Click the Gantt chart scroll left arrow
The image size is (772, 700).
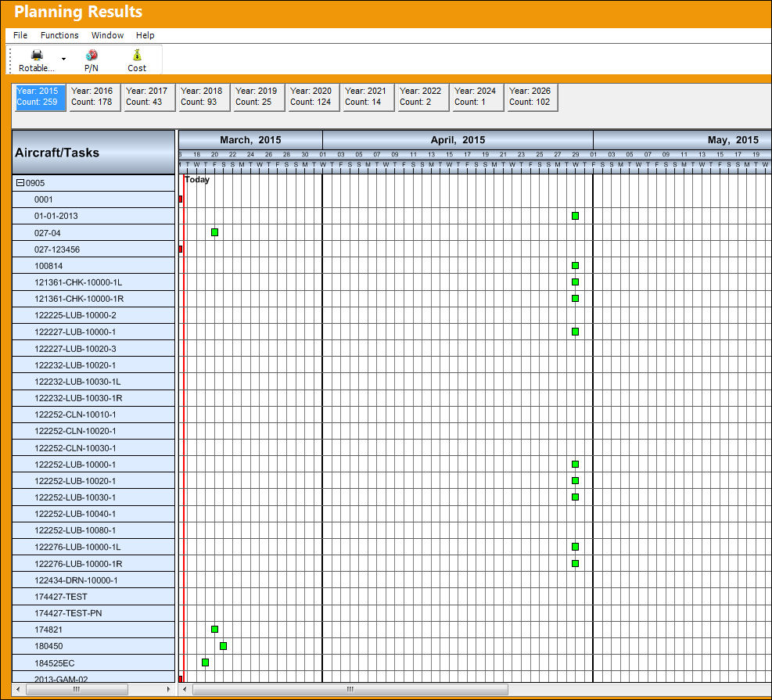pos(185,689)
